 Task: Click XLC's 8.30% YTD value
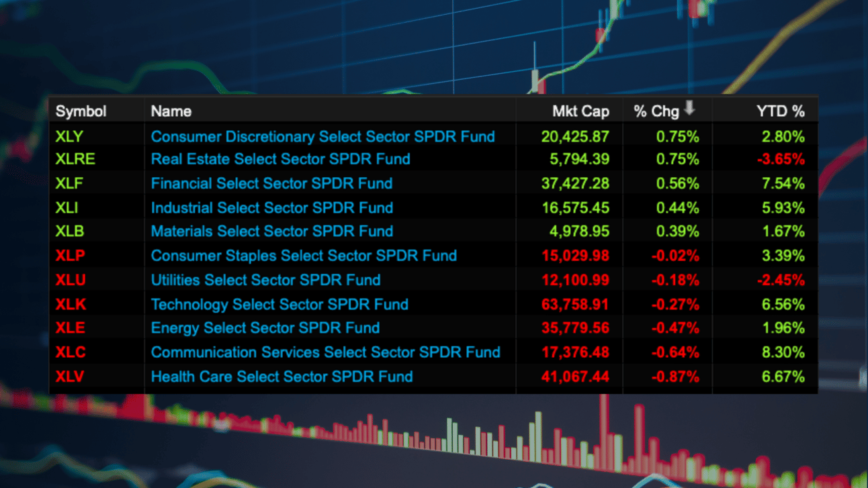pyautogui.click(x=783, y=352)
